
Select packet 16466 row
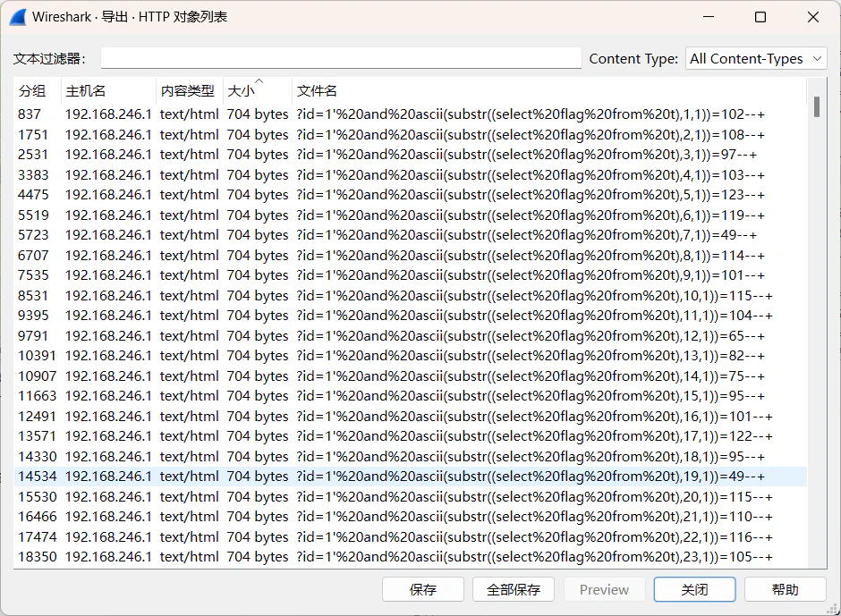pos(411,516)
